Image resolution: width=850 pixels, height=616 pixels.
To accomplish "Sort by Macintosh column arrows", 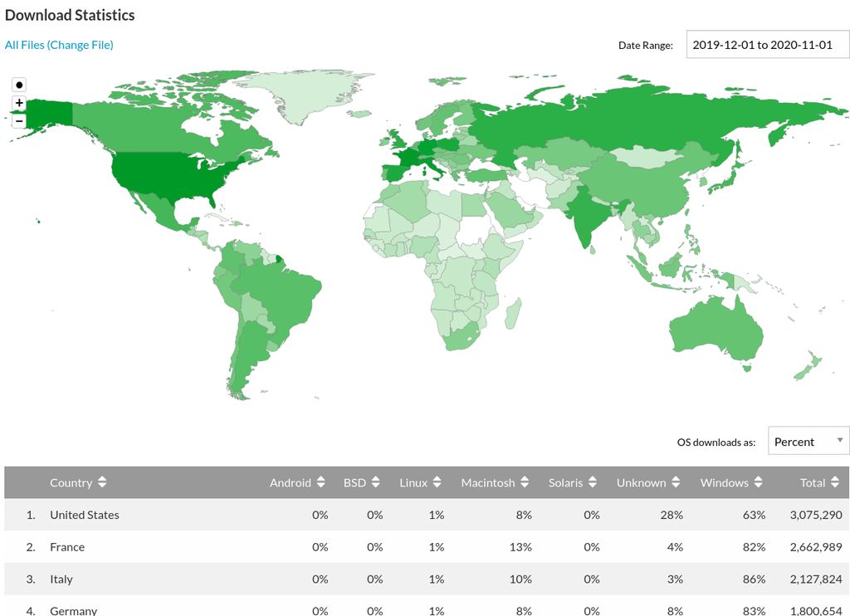I will (525, 482).
